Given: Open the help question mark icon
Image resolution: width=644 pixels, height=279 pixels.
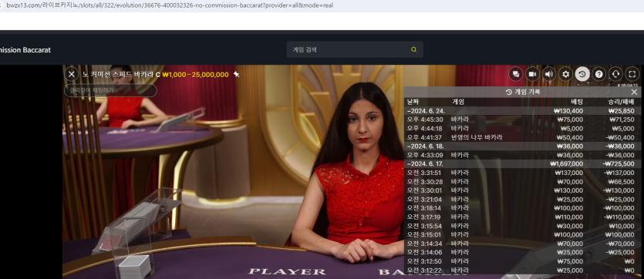Looking at the screenshot, I should click(599, 74).
